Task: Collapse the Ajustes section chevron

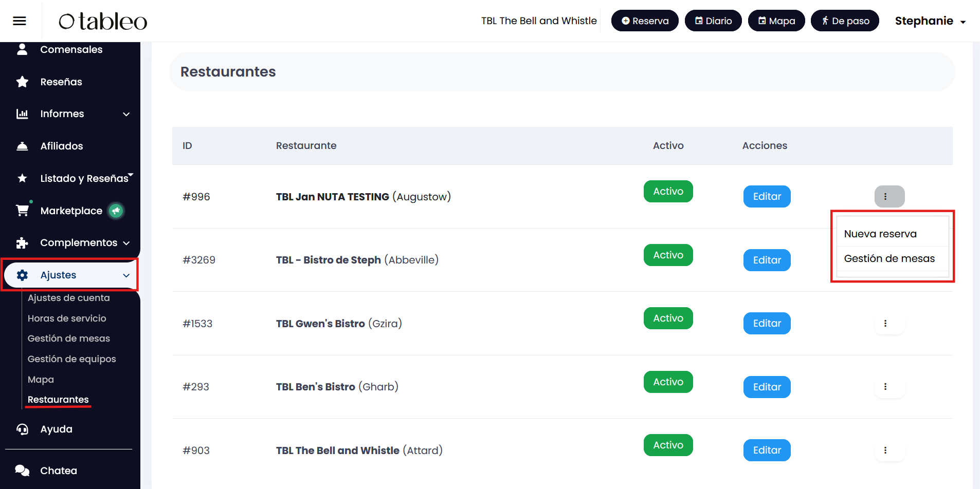Action: (126, 275)
